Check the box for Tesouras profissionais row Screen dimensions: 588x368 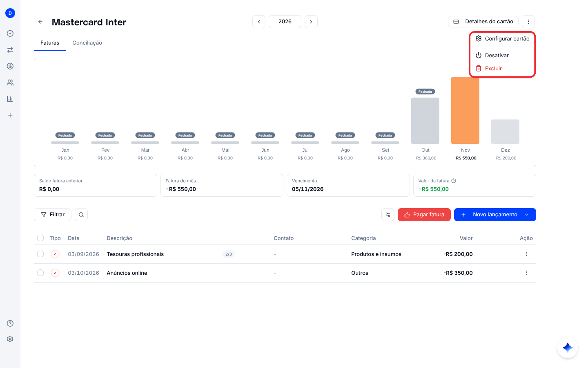tap(40, 254)
